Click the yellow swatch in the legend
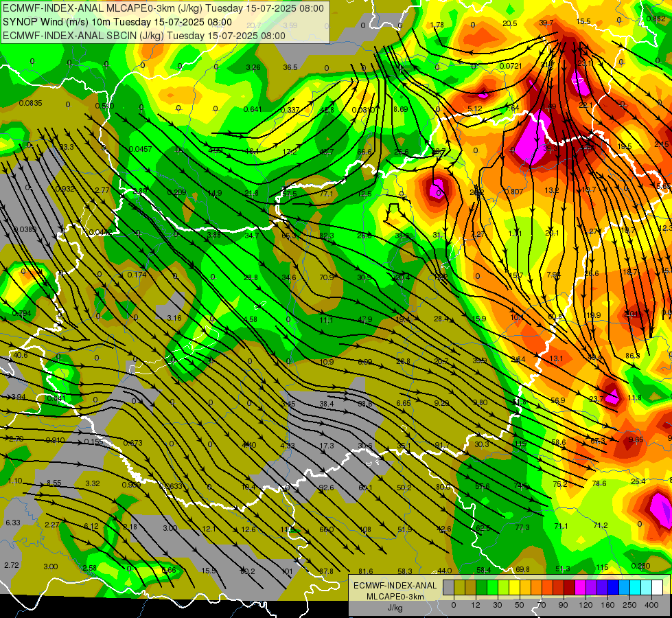This screenshot has width=672, height=618. pyautogui.click(x=514, y=588)
